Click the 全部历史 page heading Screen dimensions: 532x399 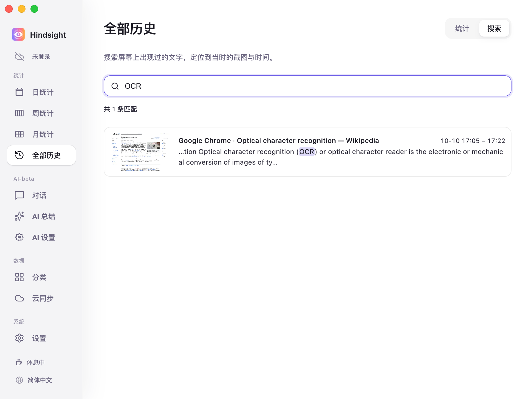130,29
